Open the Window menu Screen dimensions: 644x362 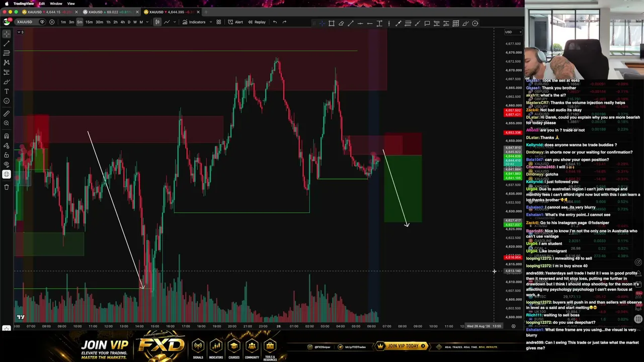point(56,4)
